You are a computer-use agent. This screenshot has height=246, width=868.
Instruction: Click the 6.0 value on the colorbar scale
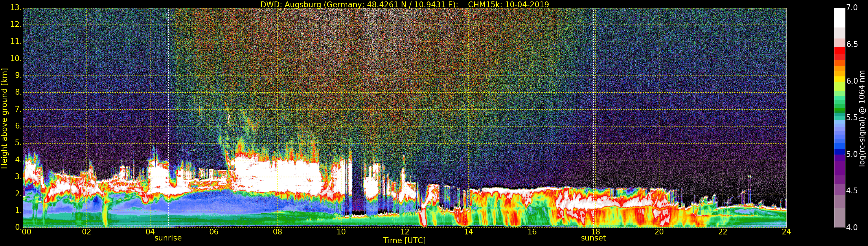(x=852, y=81)
